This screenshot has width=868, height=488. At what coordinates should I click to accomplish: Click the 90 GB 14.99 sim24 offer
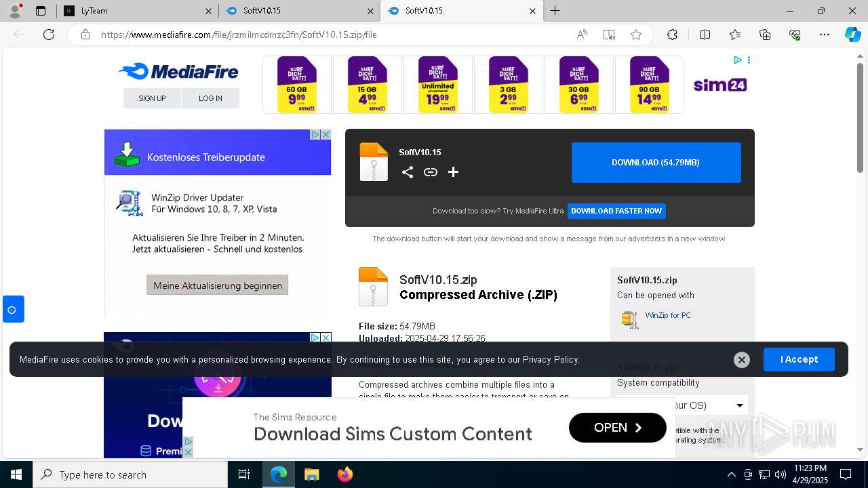(x=649, y=85)
